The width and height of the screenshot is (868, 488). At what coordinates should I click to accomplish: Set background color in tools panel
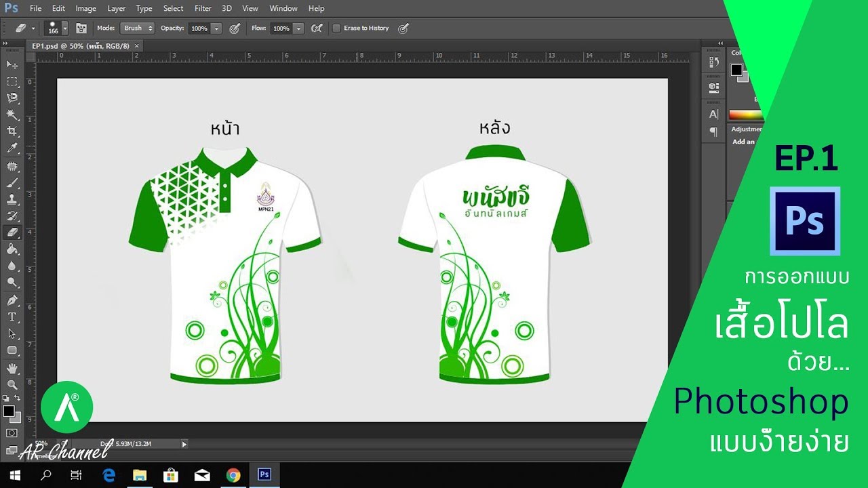click(x=17, y=419)
